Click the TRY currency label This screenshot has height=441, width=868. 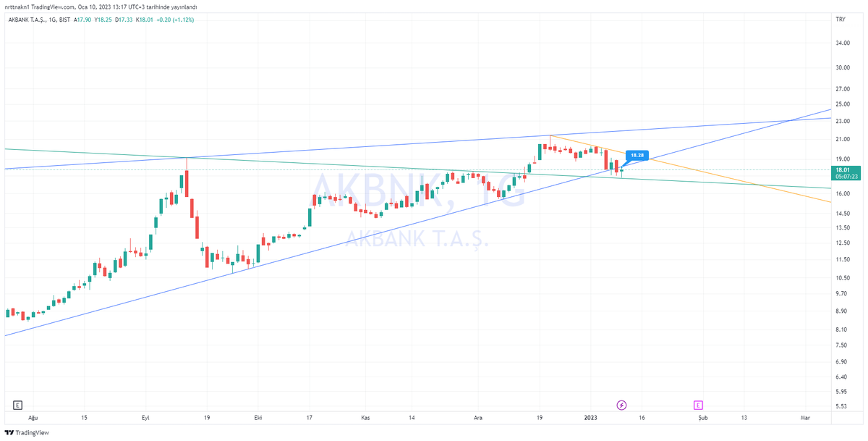[841, 19]
